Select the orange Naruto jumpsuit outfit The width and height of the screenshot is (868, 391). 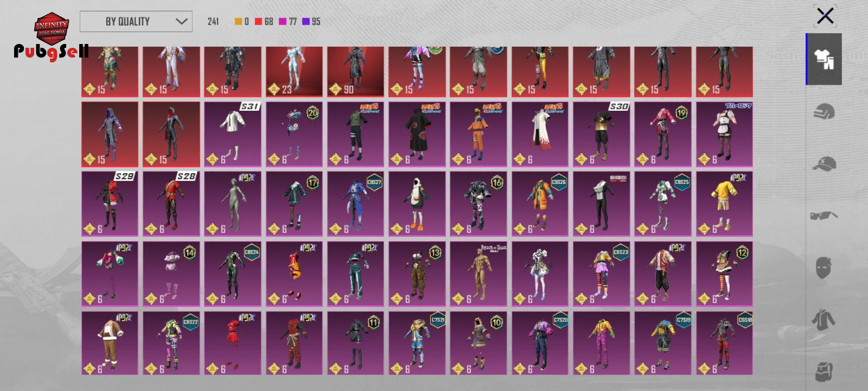(x=478, y=134)
